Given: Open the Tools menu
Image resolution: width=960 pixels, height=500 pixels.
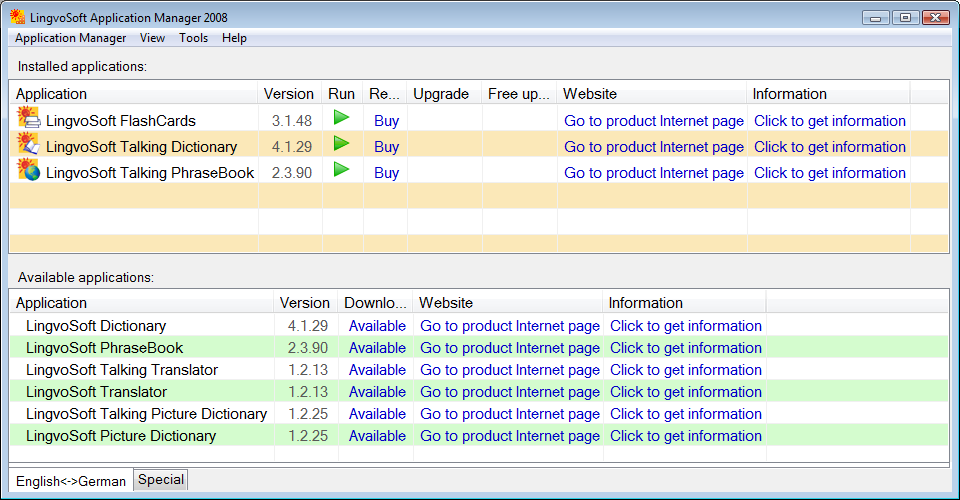Looking at the screenshot, I should [193, 38].
